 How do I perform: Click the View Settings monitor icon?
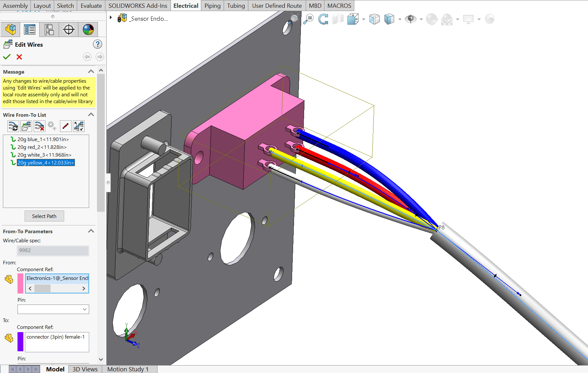tap(468, 19)
